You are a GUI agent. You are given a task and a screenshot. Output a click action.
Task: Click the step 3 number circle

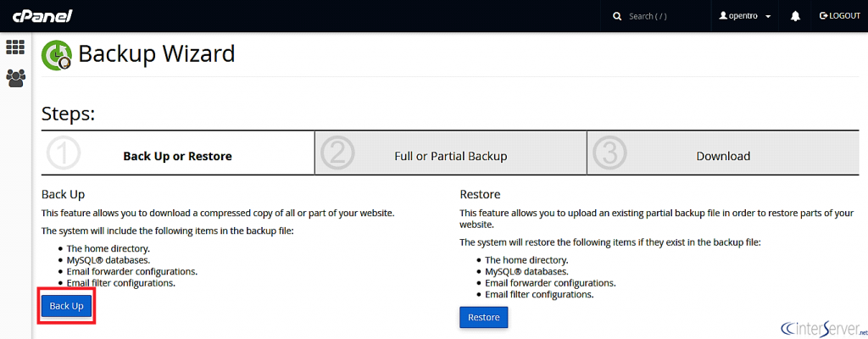tap(609, 154)
